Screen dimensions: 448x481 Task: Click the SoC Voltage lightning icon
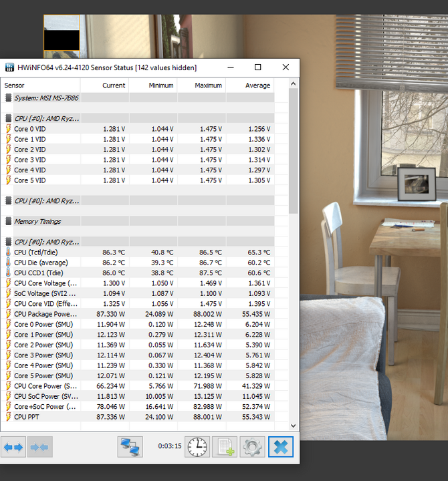(x=8, y=293)
